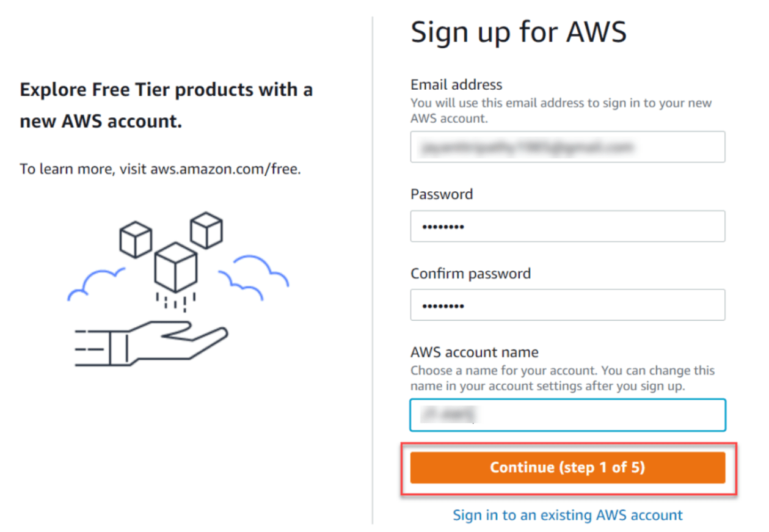This screenshot has height=532, width=769.
Task: Click the Password field label
Action: click(441, 194)
